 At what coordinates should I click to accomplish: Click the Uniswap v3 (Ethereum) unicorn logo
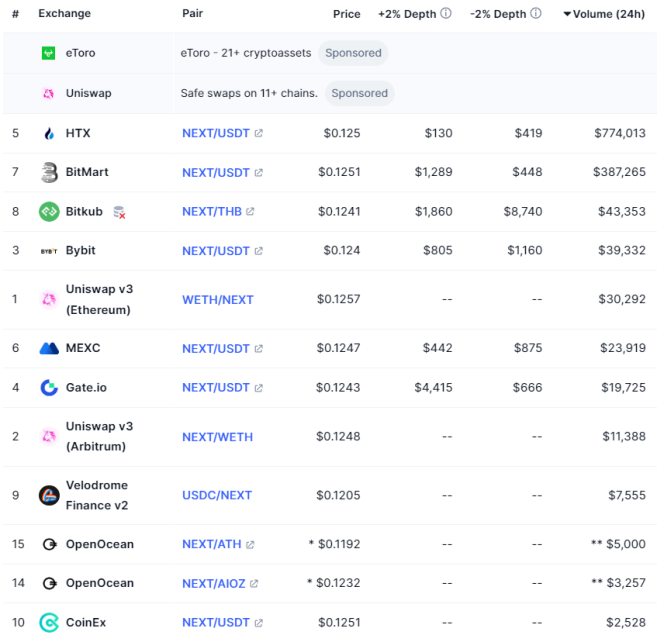49,300
